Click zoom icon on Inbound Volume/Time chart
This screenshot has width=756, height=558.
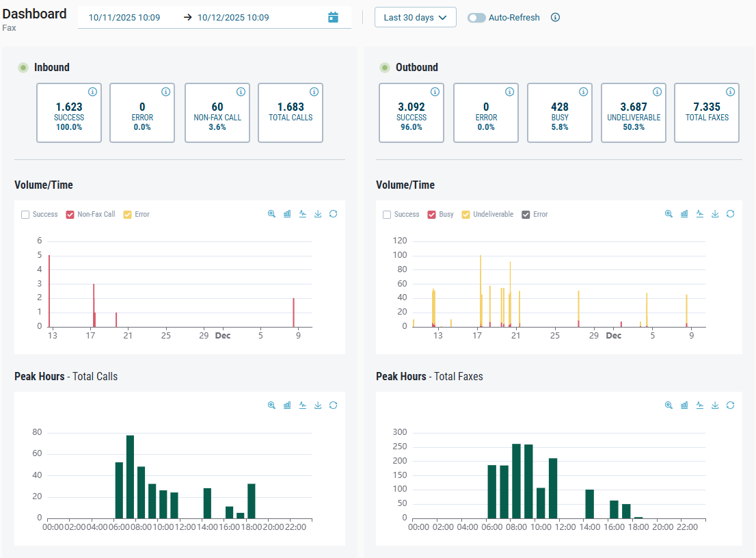[x=271, y=214]
